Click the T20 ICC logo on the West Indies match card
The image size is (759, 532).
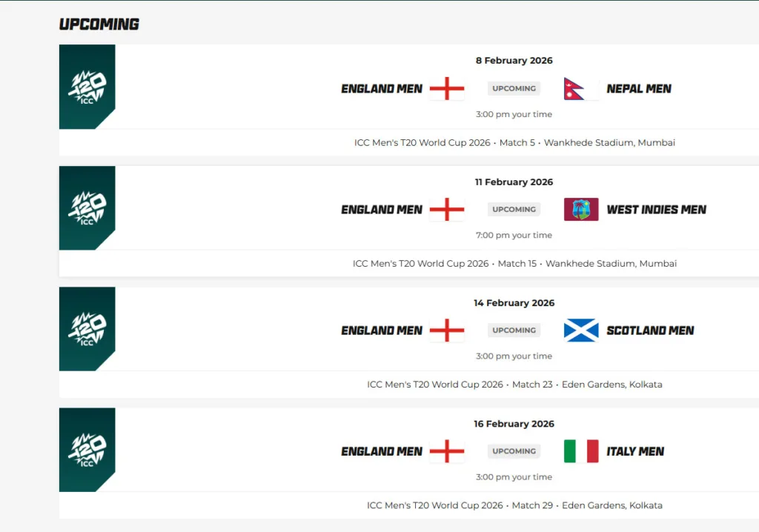tap(87, 208)
